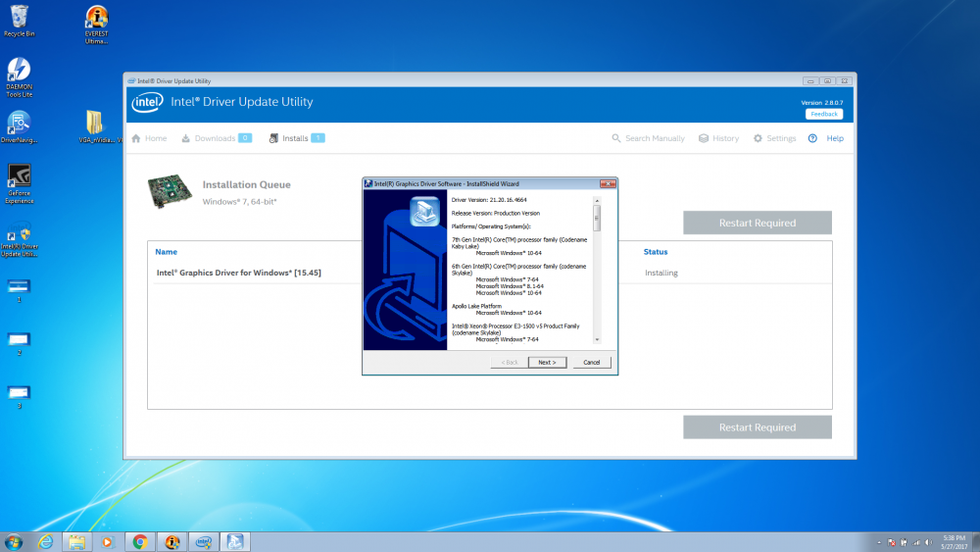Launch Internet Explorer from taskbar
Screen dimensions: 980x552
click(46, 542)
